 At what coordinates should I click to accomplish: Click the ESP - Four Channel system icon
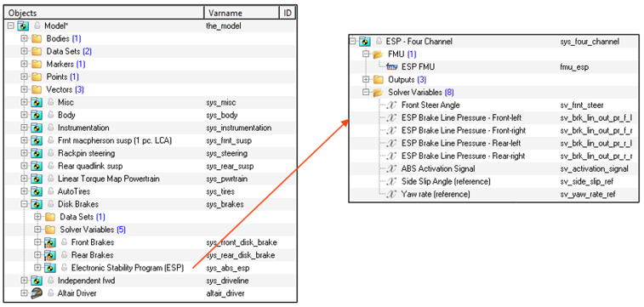click(365, 41)
